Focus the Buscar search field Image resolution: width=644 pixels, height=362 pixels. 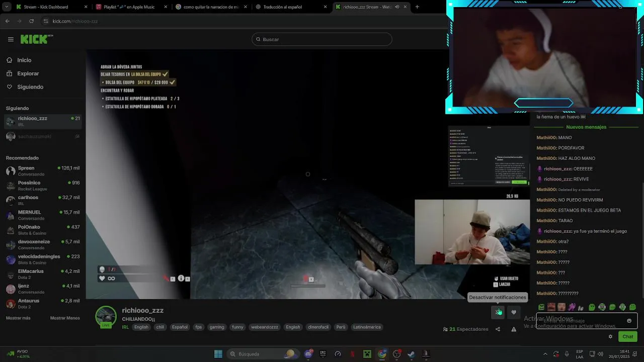pos(322,39)
